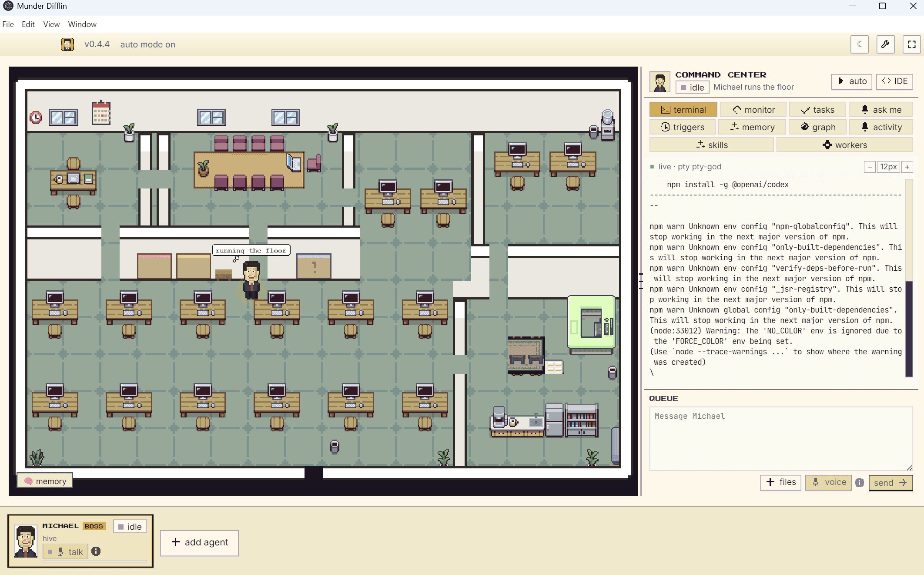Click the v0.4.4 version label
This screenshot has width=924, height=575.
click(97, 44)
